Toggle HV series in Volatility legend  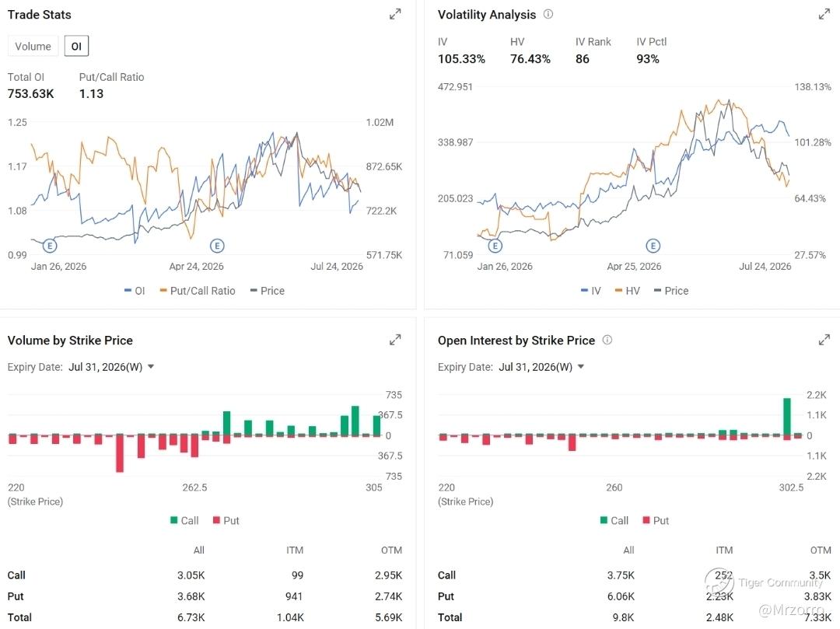pos(628,291)
